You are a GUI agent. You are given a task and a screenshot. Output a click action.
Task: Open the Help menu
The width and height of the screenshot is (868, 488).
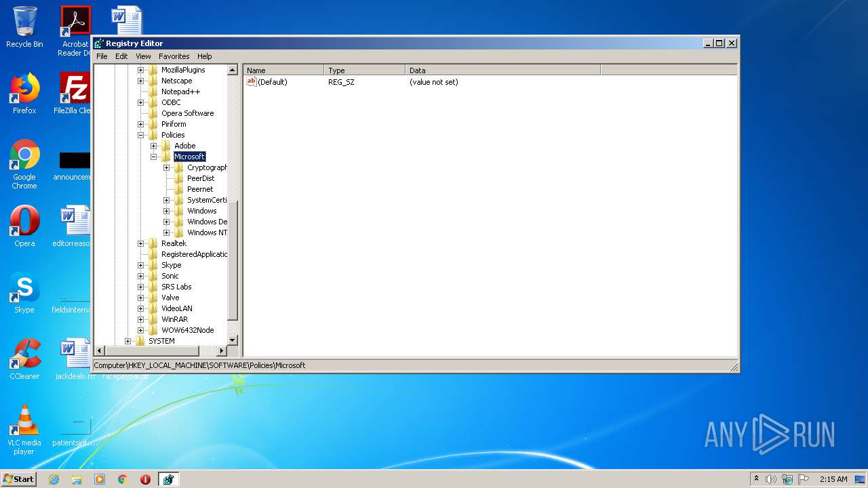pyautogui.click(x=205, y=56)
